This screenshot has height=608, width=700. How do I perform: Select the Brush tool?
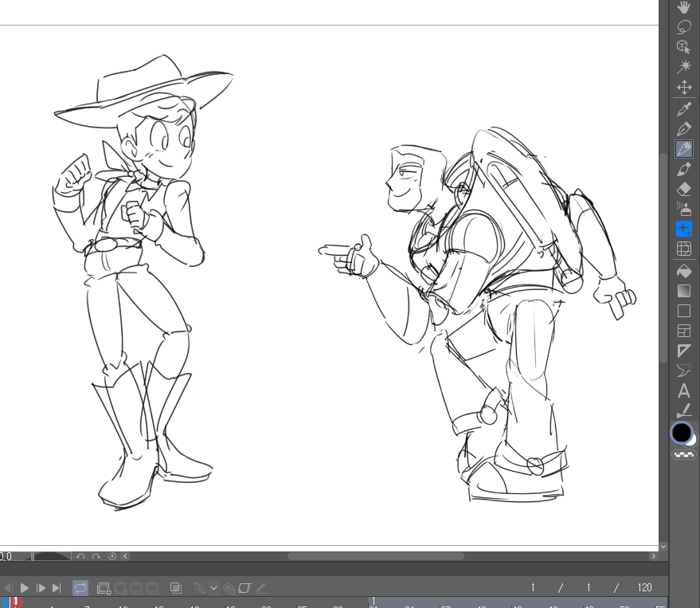point(683,169)
